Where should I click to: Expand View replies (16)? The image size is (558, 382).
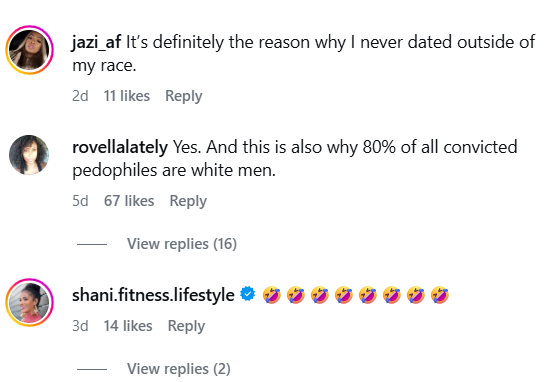[x=182, y=244]
